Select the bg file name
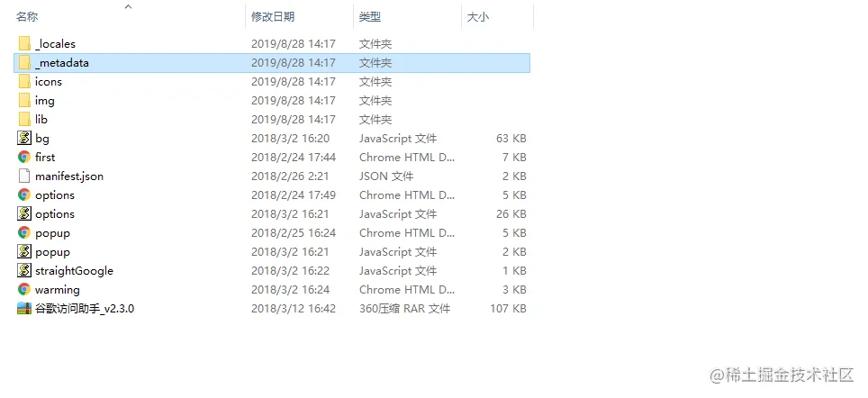The image size is (868, 398). 42,139
